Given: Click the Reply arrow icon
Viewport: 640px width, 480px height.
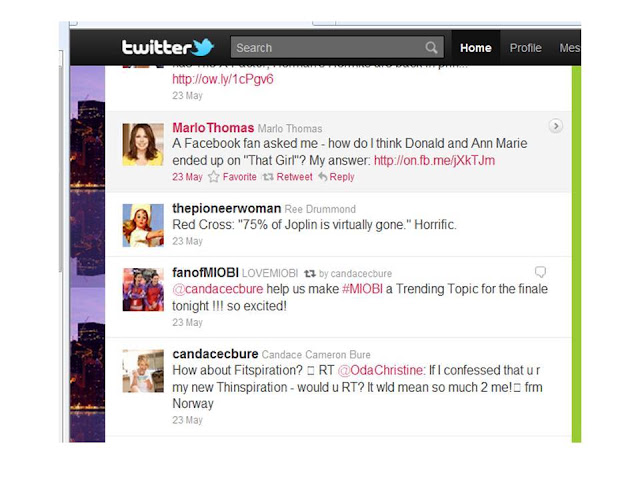Looking at the screenshot, I should click(322, 176).
